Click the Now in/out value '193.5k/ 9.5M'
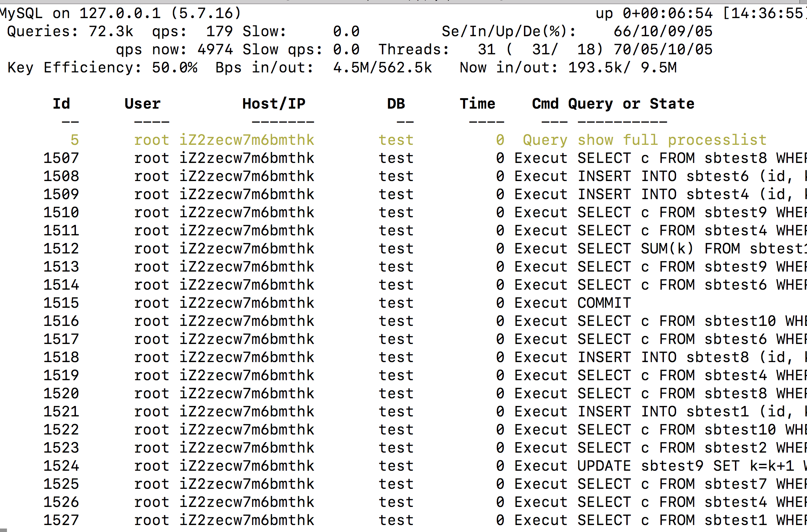 (622, 68)
